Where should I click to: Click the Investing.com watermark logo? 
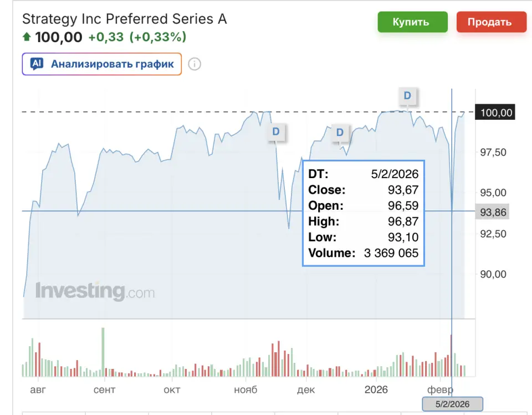point(95,291)
